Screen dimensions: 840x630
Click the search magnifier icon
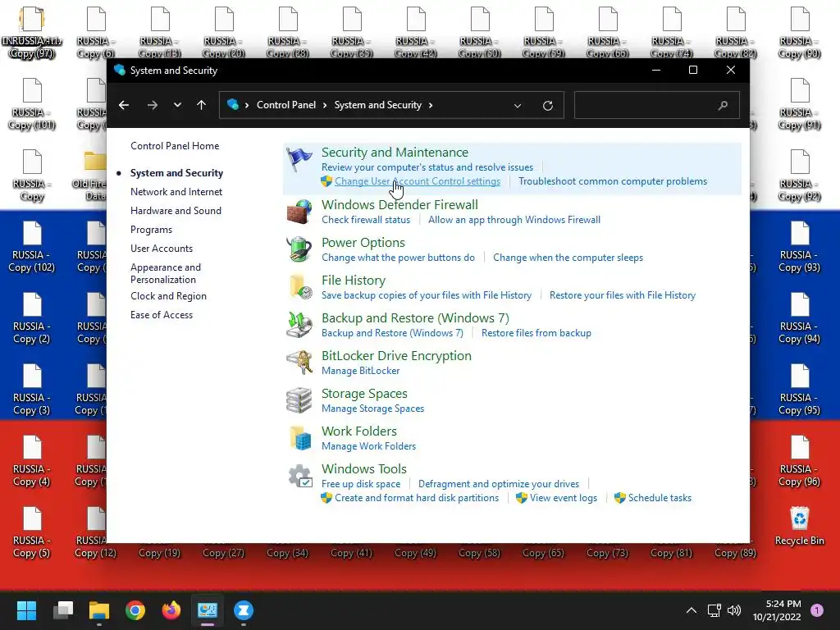pos(723,106)
